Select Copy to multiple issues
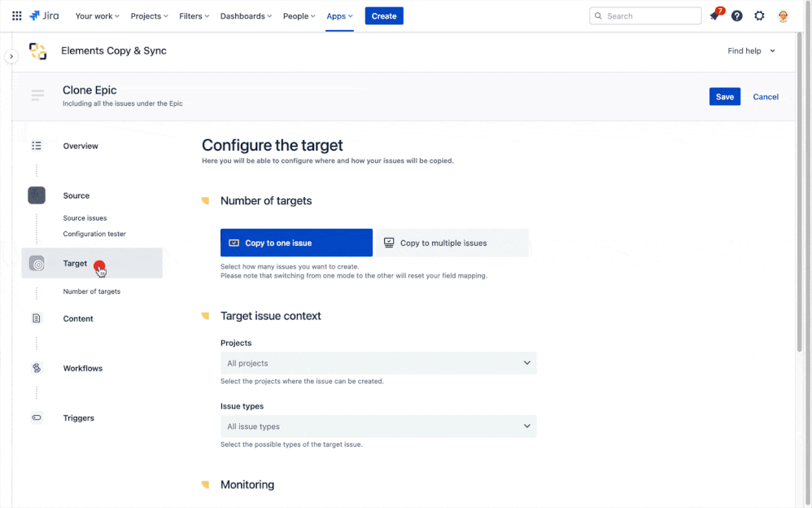812x508 pixels. pyautogui.click(x=452, y=243)
